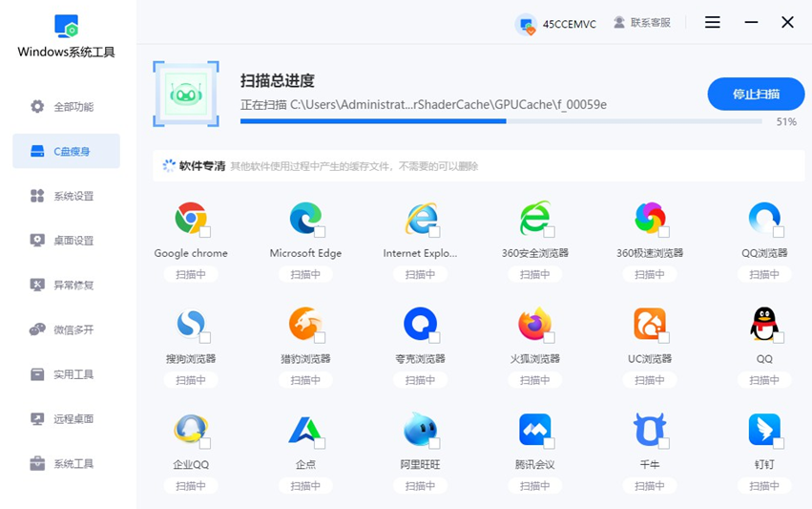Viewport: 812px width, 509px height.
Task: Click 扫描中 status under Google chrome
Action: click(191, 274)
